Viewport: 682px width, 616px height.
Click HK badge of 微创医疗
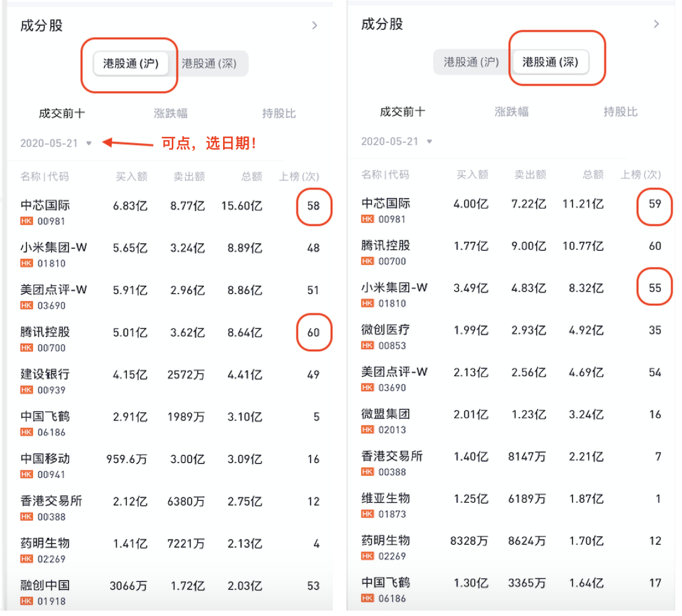367,346
